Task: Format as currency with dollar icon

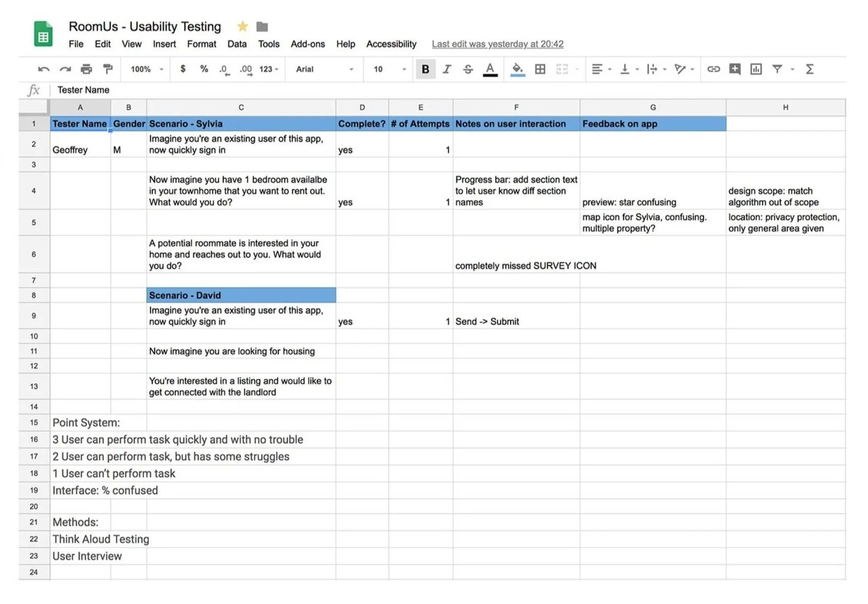Action: 183,69
